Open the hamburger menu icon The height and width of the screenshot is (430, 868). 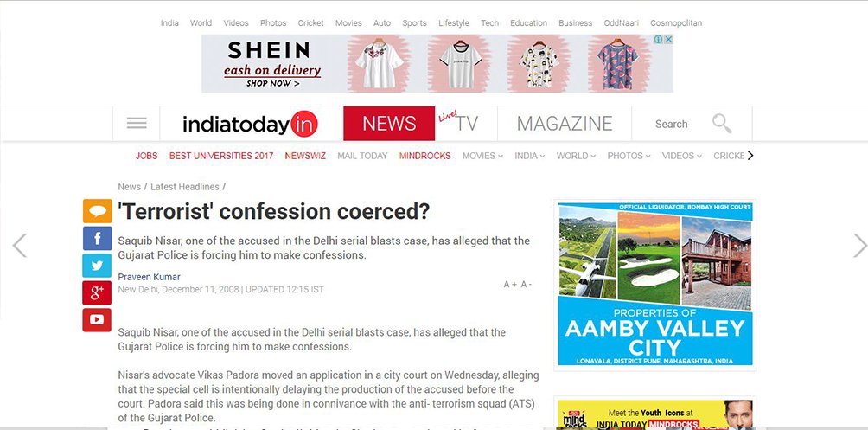coord(137,123)
